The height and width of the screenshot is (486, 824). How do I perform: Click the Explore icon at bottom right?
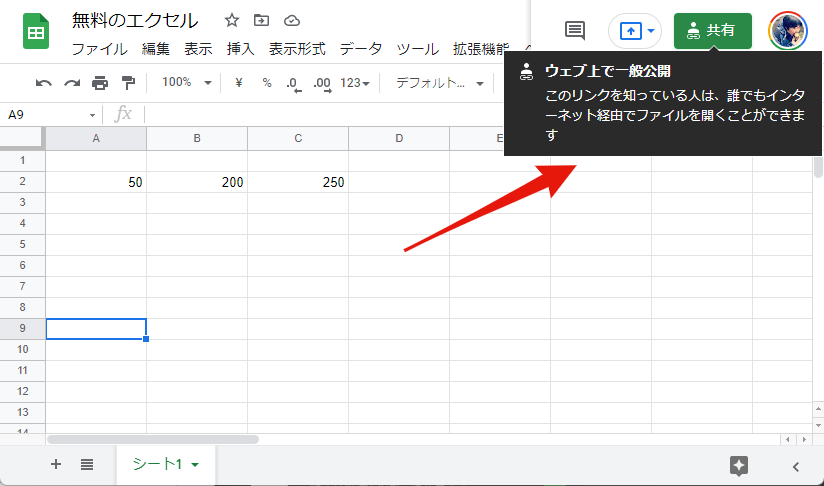pos(739,465)
